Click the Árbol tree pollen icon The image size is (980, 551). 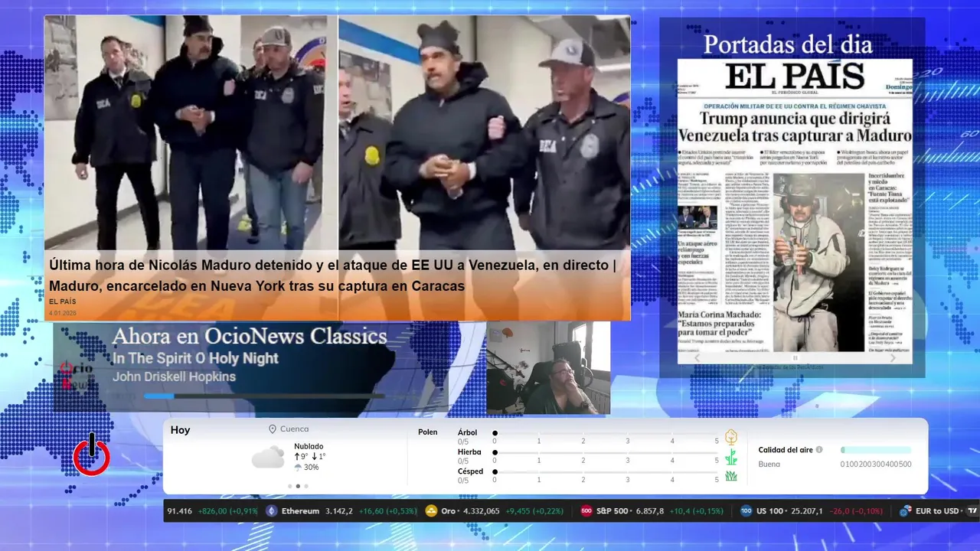(731, 437)
